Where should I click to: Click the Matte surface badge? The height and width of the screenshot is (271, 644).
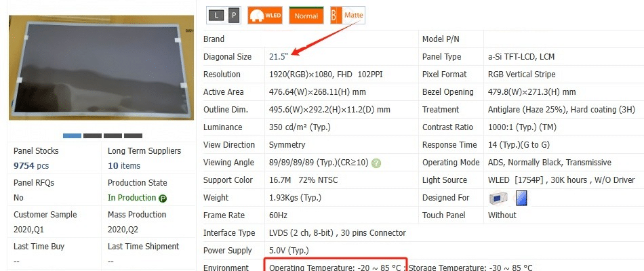coord(348,16)
